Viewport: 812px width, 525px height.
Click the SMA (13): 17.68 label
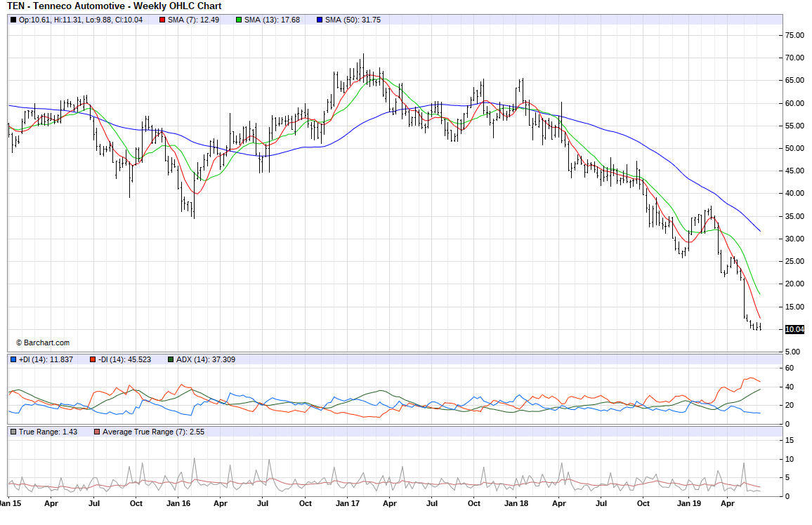point(273,20)
